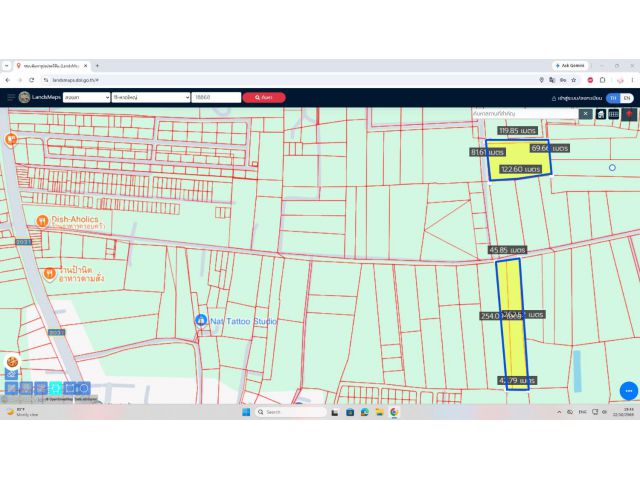
Task: Clear the place search with X button
Action: pos(585,114)
